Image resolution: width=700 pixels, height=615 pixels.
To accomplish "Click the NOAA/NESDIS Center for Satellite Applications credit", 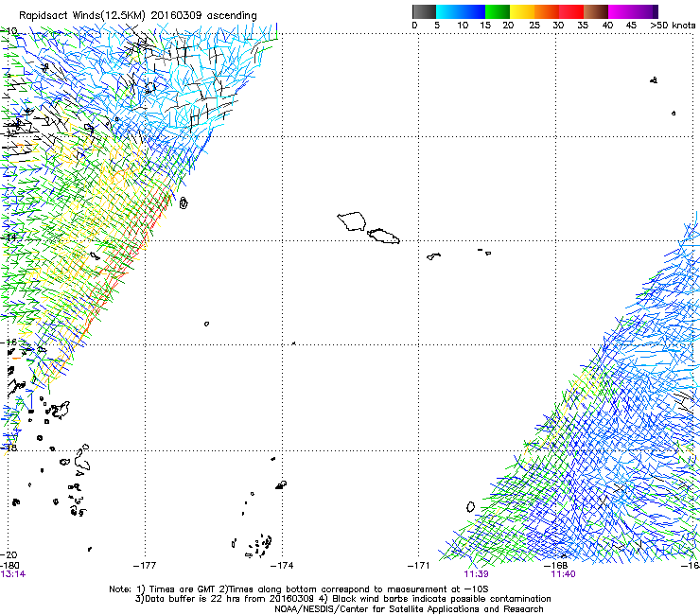I will coord(409,609).
